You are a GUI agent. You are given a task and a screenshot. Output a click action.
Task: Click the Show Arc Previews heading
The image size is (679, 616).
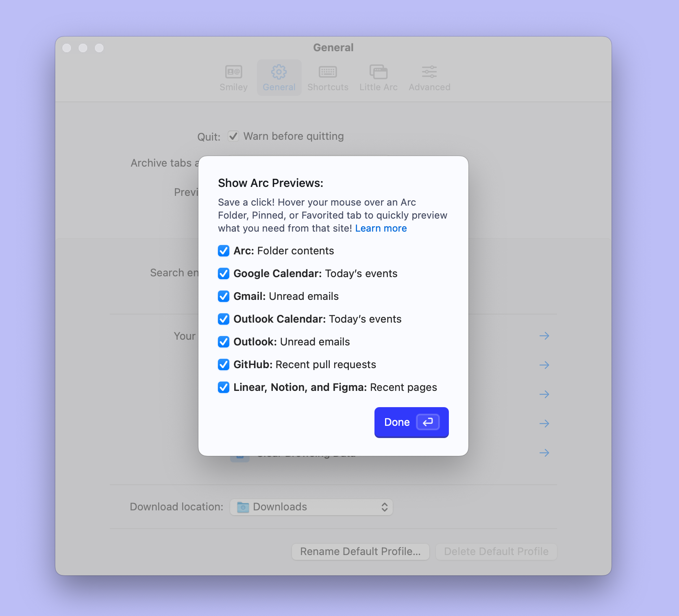pos(271,183)
